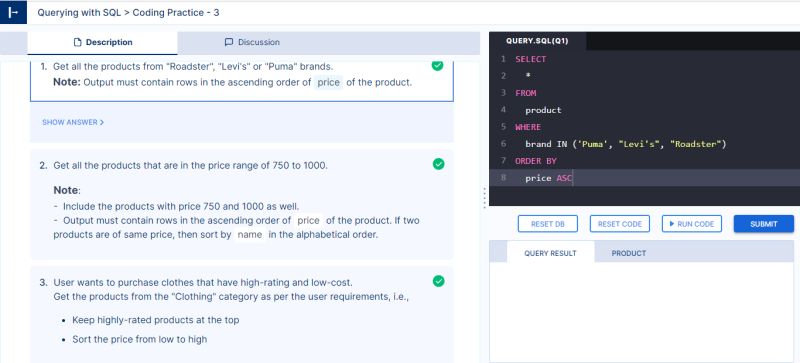Submit the SQL query answer
The image size is (800, 363).
coord(764,224)
